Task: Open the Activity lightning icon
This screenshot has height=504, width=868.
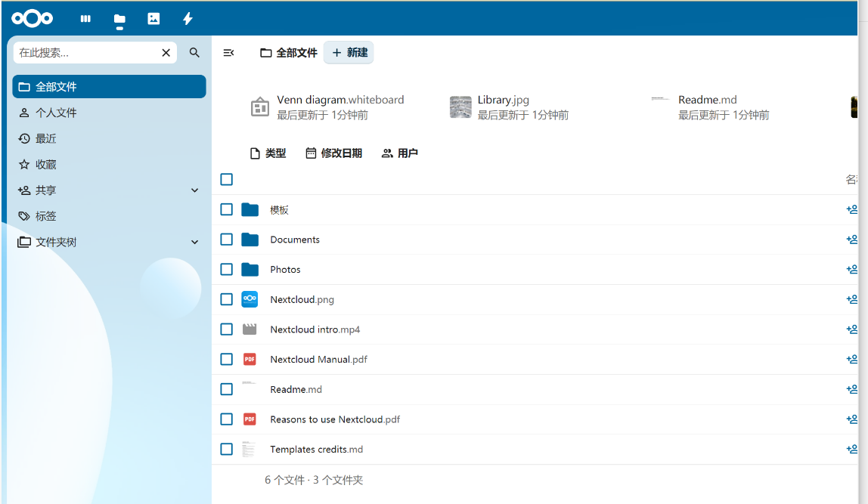Action: [x=188, y=19]
